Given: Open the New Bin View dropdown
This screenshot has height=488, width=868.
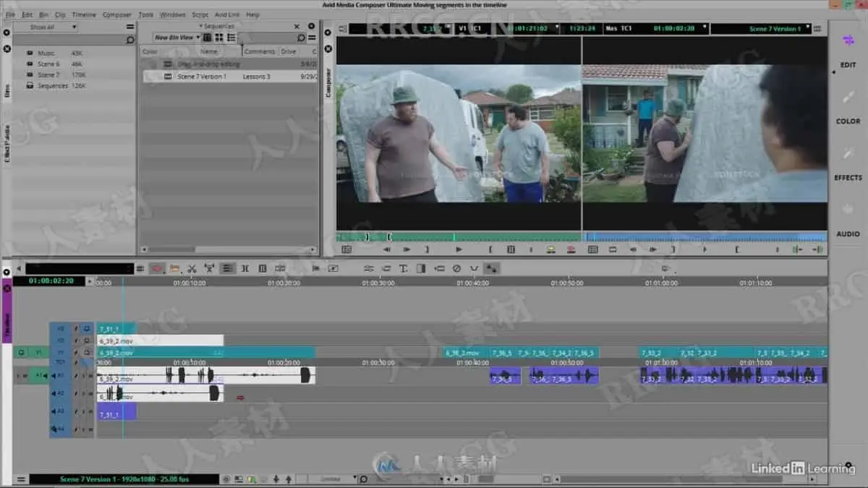Looking at the screenshot, I should (177, 38).
